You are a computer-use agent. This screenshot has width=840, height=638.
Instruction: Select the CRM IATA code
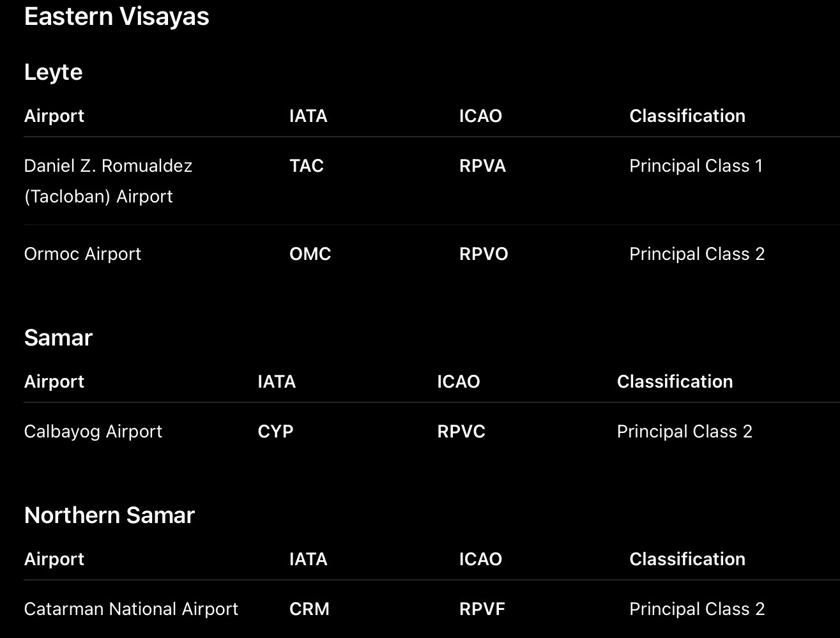[309, 609]
